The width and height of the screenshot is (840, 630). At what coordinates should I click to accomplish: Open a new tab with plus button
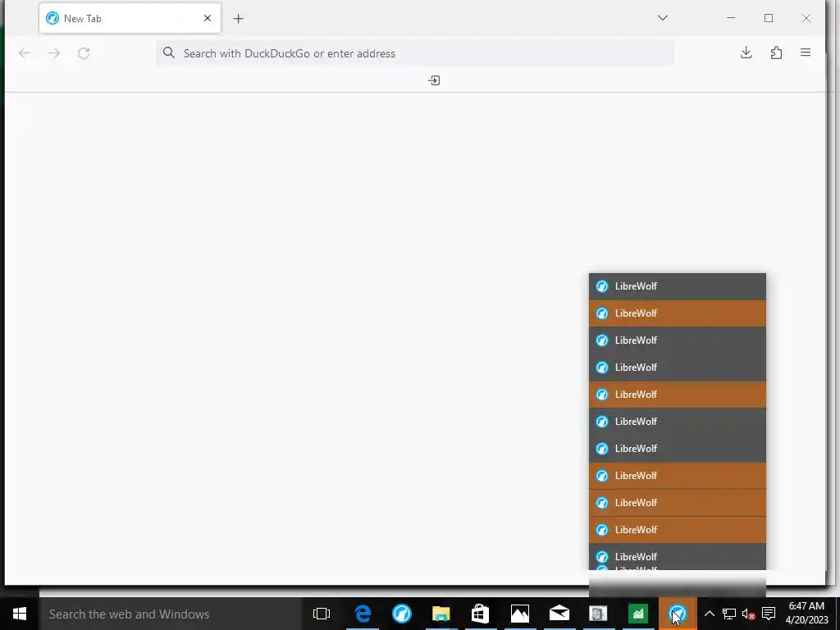click(239, 19)
